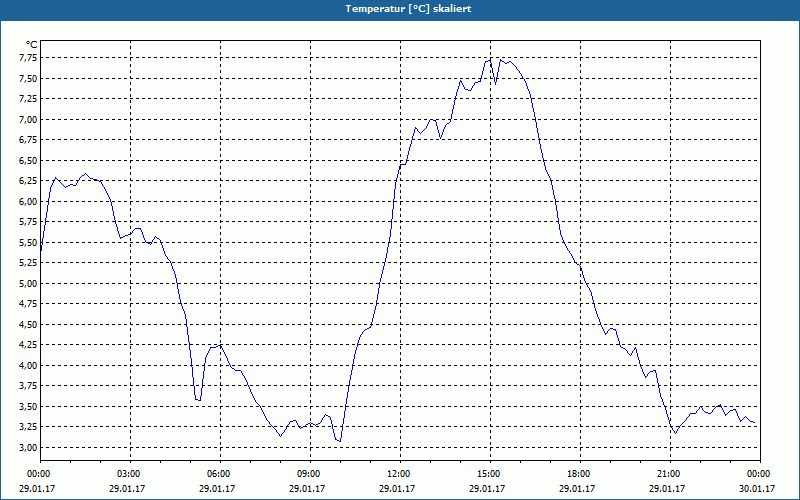
Task: Click the 06:00 time axis label
Action: coord(220,474)
